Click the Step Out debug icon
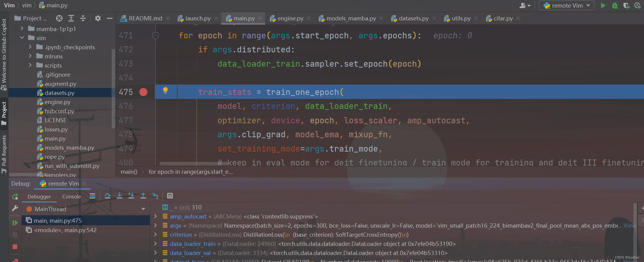The width and height of the screenshot is (644, 262). point(143,196)
